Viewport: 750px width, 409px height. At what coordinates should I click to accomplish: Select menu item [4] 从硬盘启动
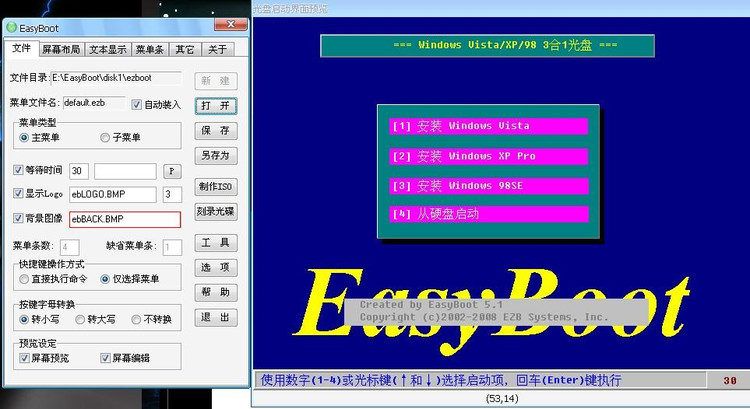point(488,214)
